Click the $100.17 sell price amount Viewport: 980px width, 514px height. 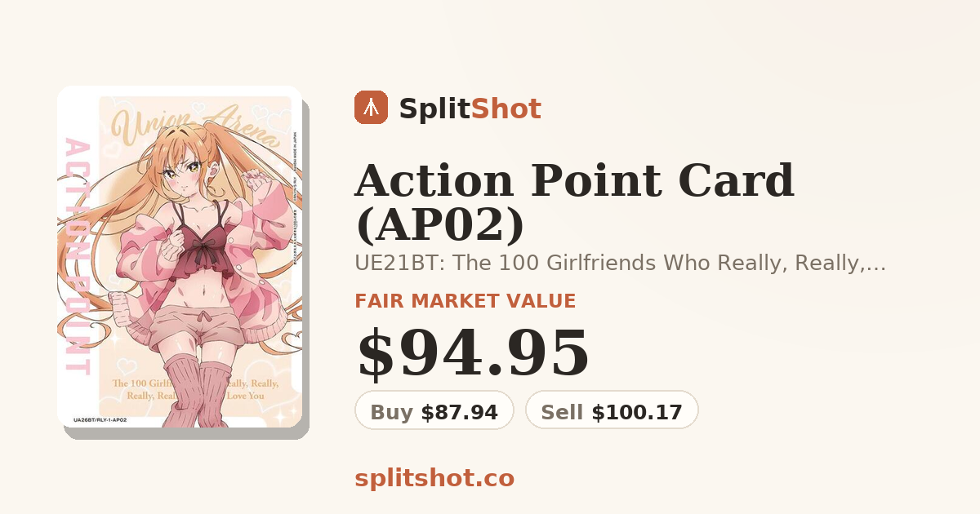(637, 413)
